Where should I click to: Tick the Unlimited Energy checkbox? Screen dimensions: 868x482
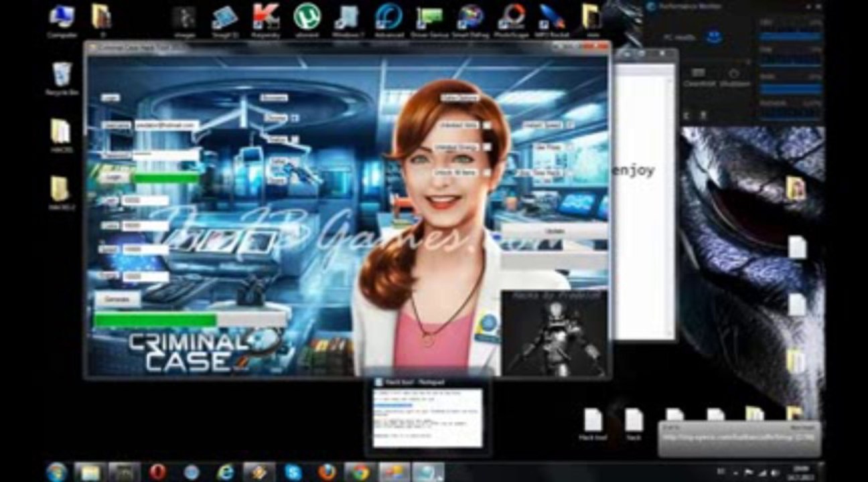488,147
